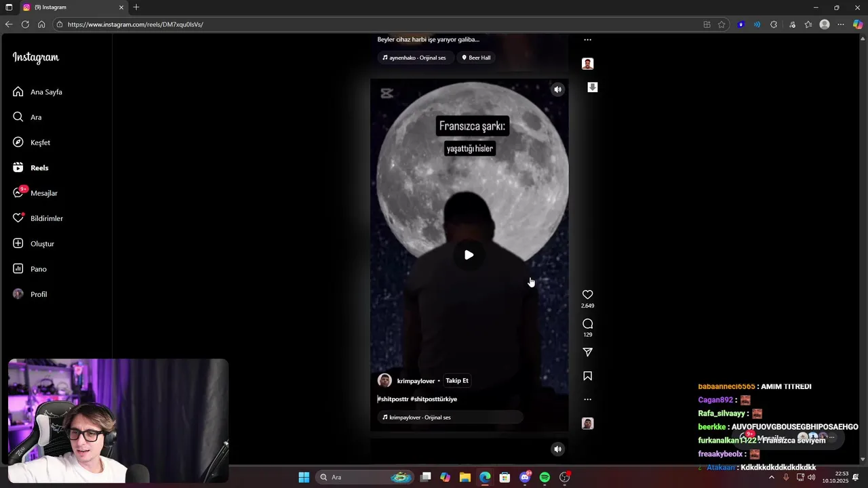Screen dimensions: 868x488
Task: Click Takip Et to follow krimpaylover
Action: 456,381
